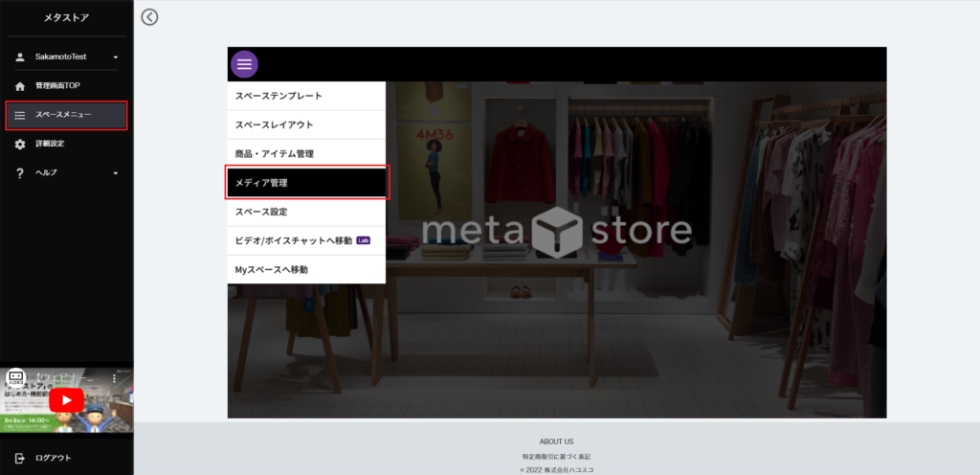The image size is (980, 475).
Task: Click the メタストア title in sidebar
Action: pos(66,18)
